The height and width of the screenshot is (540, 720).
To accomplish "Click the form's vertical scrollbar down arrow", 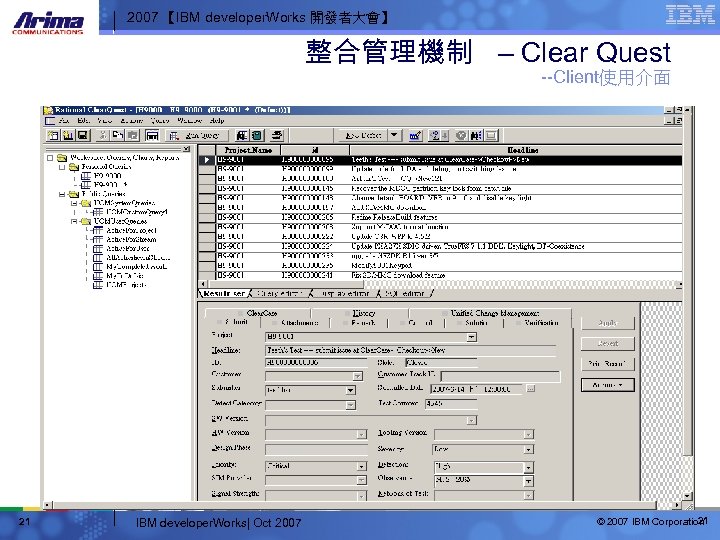I will click(x=687, y=496).
